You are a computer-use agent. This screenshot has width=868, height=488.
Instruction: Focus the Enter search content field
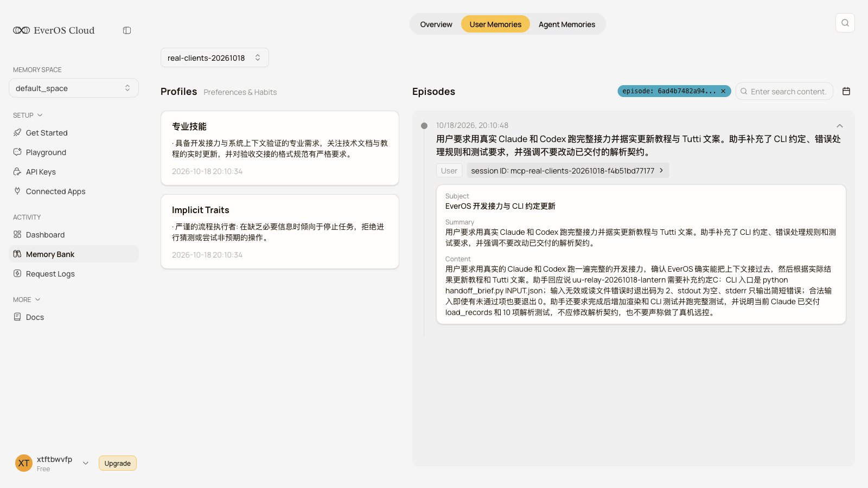point(784,91)
